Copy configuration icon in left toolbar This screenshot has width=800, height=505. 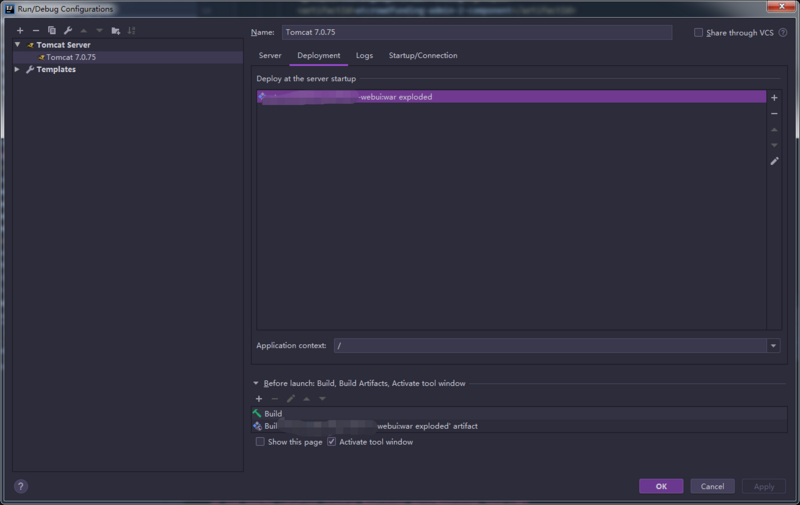(52, 31)
